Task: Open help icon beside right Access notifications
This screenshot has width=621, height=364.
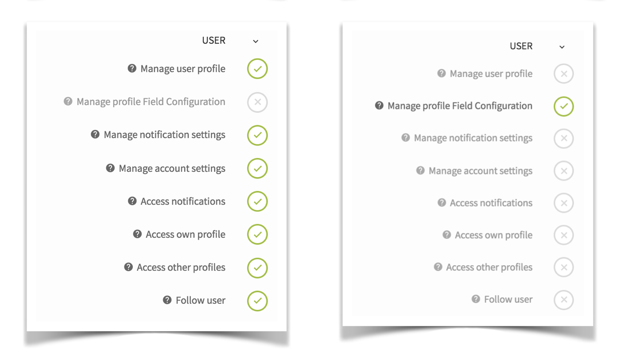Action: point(442,203)
